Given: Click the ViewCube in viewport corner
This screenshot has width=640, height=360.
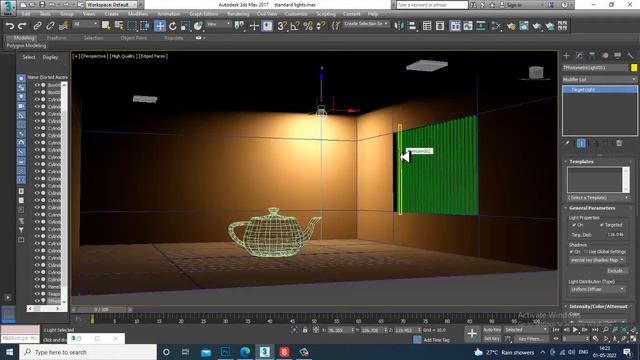Looking at the screenshot, I should (536, 73).
